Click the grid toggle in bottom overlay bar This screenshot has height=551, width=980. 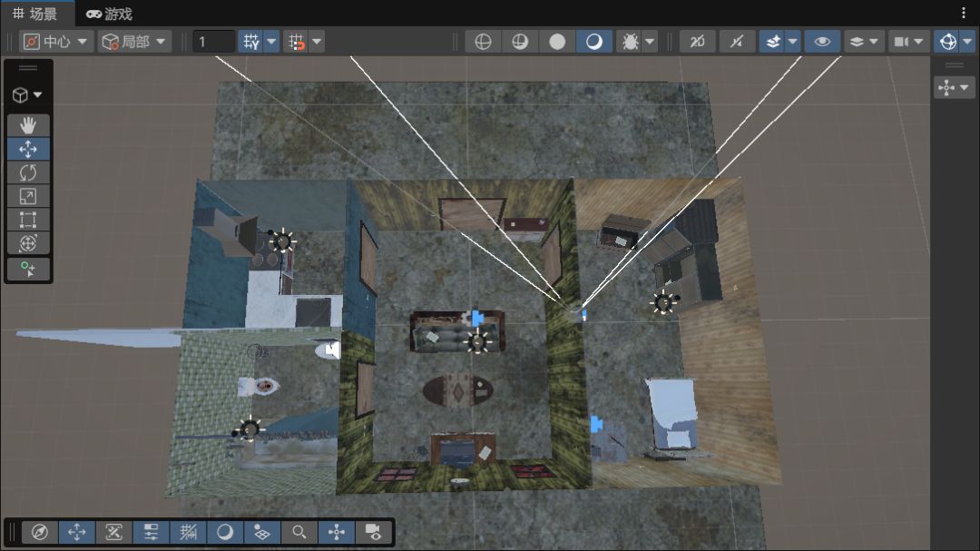[x=188, y=532]
